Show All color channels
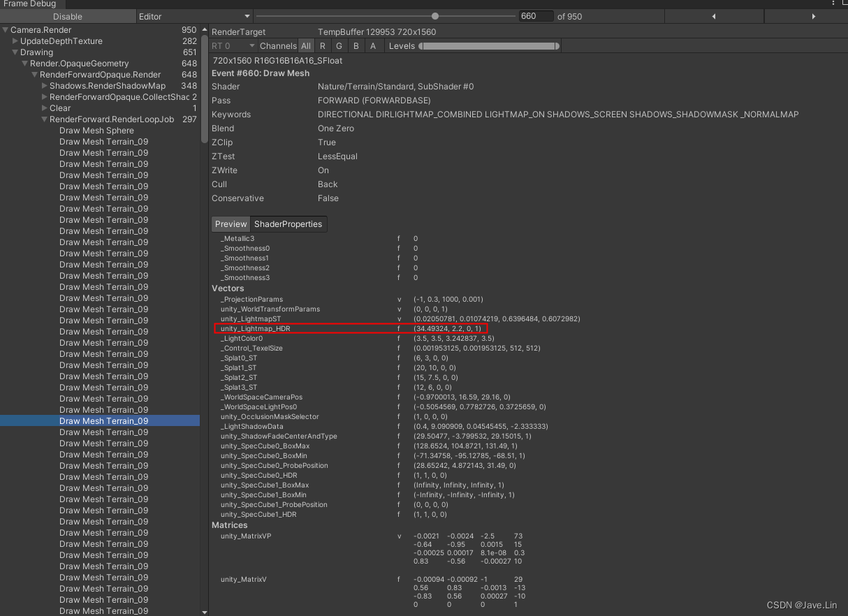Screen dimensions: 848x616 click(306, 46)
